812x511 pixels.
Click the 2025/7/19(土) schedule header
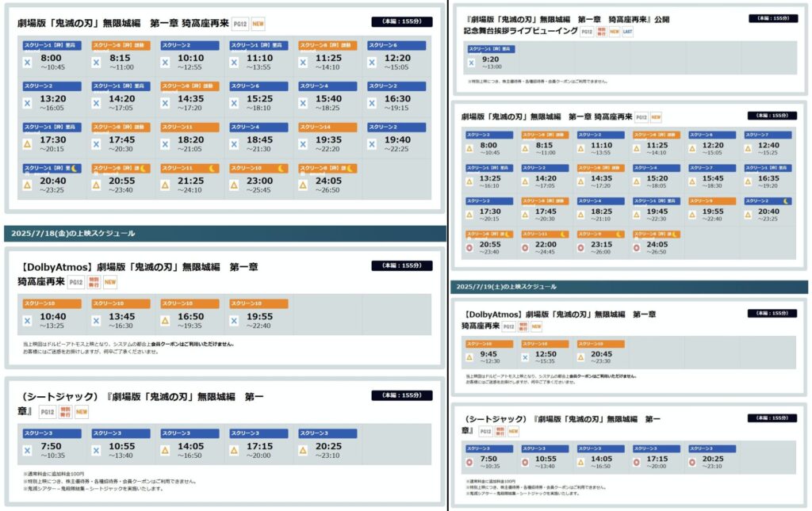(x=629, y=287)
